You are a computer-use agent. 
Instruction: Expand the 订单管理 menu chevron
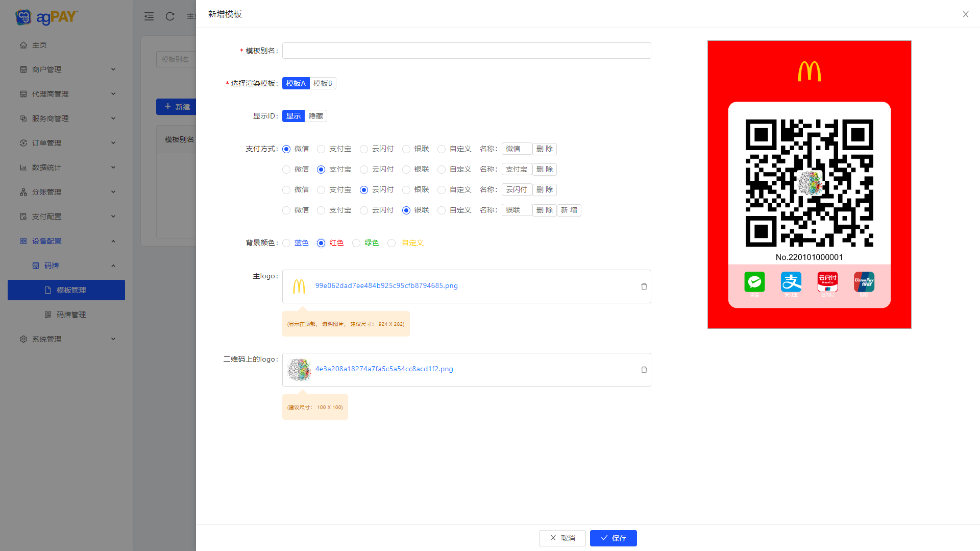pyautogui.click(x=113, y=143)
